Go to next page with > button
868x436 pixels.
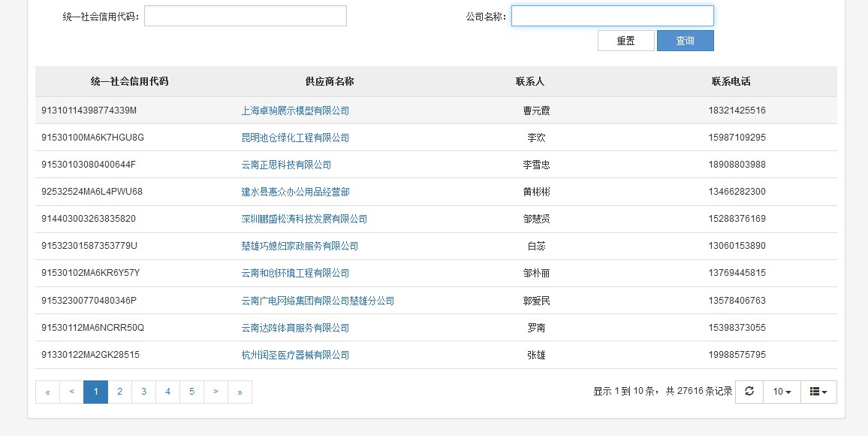[x=215, y=392]
